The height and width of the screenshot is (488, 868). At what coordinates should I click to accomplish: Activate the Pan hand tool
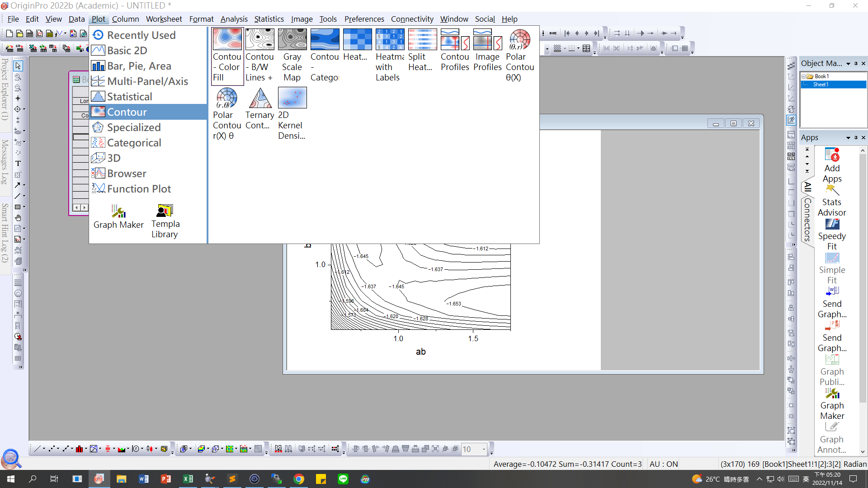tap(18, 218)
